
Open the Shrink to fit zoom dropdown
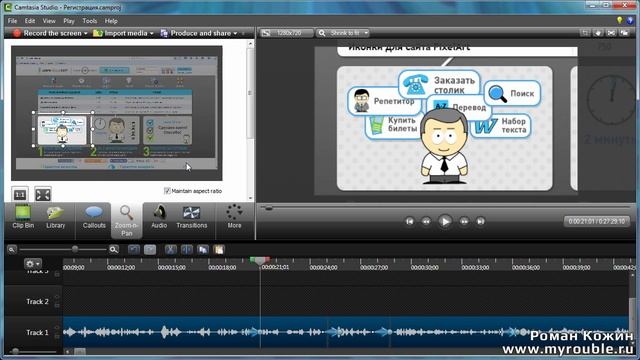(343, 33)
